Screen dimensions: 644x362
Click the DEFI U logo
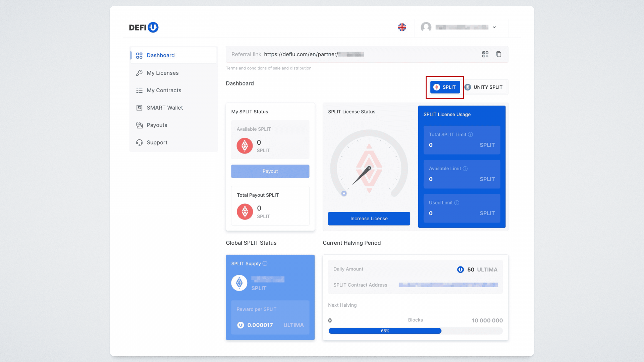tap(144, 27)
